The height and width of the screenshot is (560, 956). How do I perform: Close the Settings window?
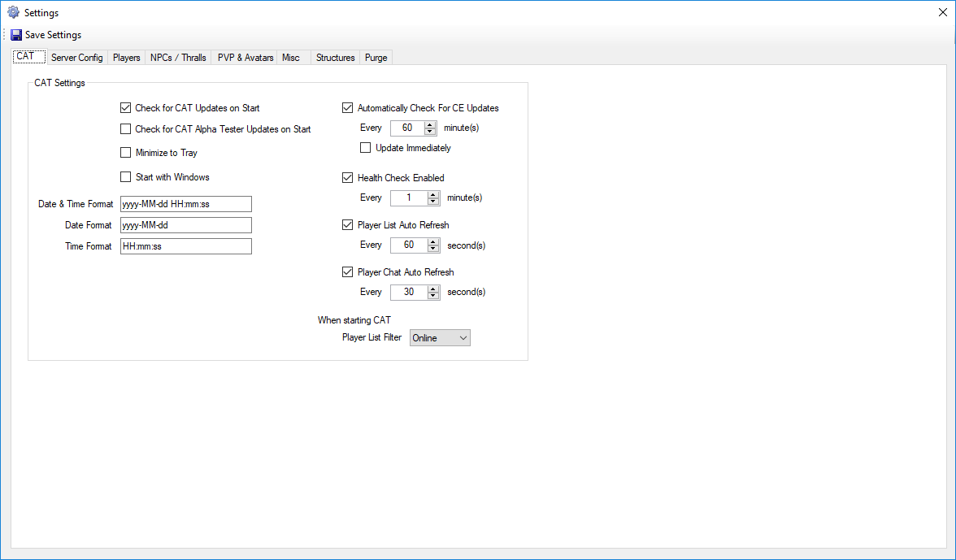pos(942,13)
